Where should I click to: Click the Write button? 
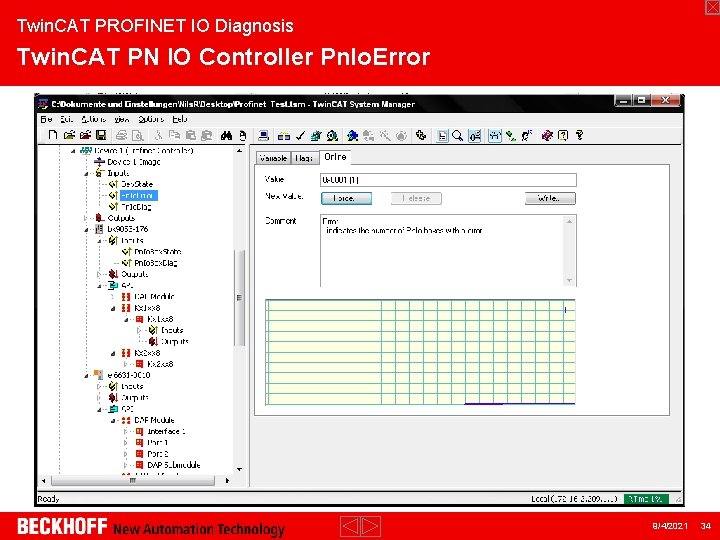(x=550, y=198)
